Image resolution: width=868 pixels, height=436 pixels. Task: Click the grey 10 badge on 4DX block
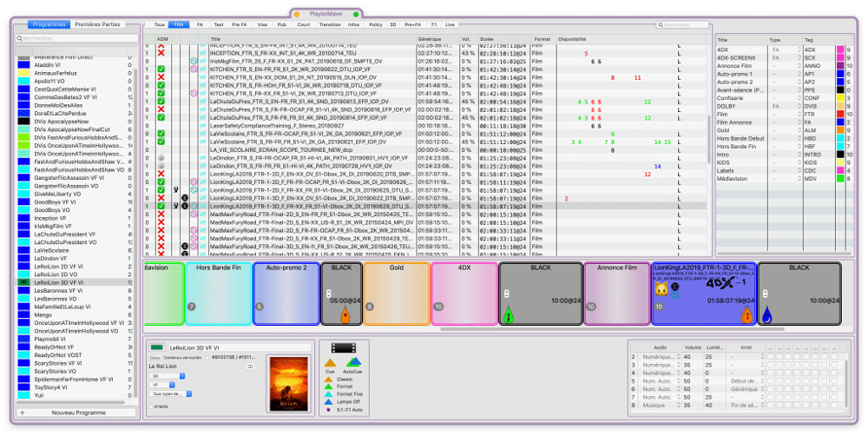pos(438,307)
